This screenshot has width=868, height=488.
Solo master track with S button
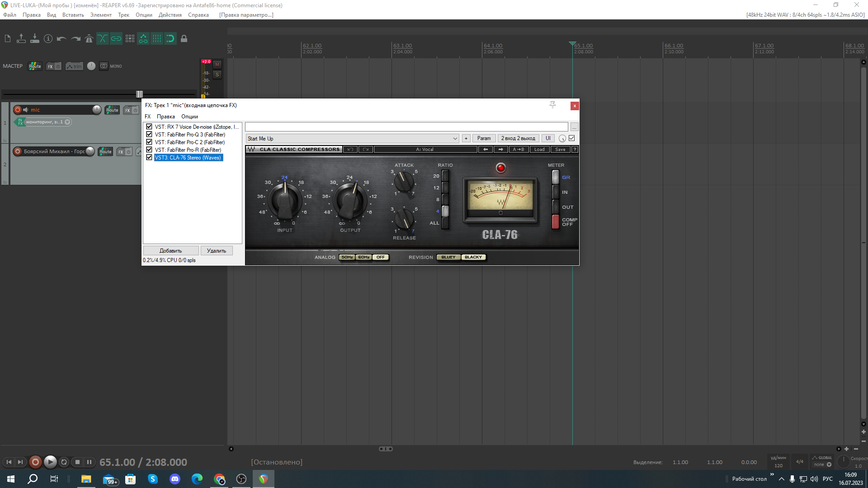pyautogui.click(x=217, y=75)
